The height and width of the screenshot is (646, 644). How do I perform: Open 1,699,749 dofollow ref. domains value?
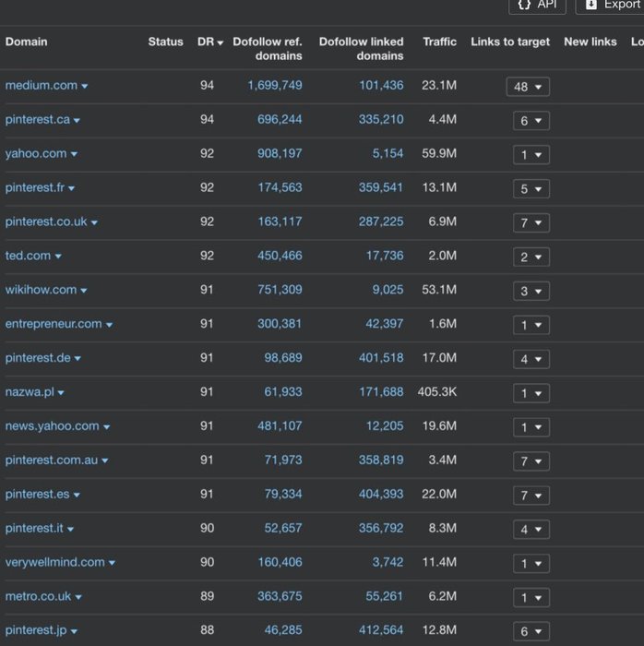274,86
